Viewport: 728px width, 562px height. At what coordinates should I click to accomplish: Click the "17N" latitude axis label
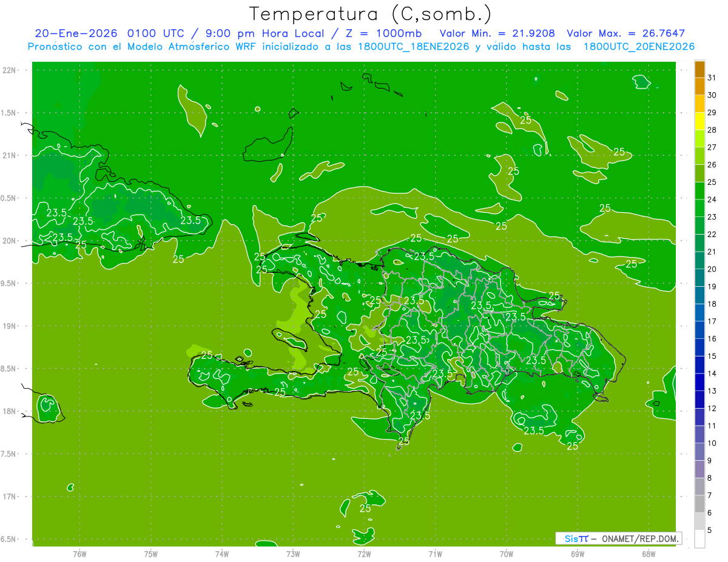(10, 497)
